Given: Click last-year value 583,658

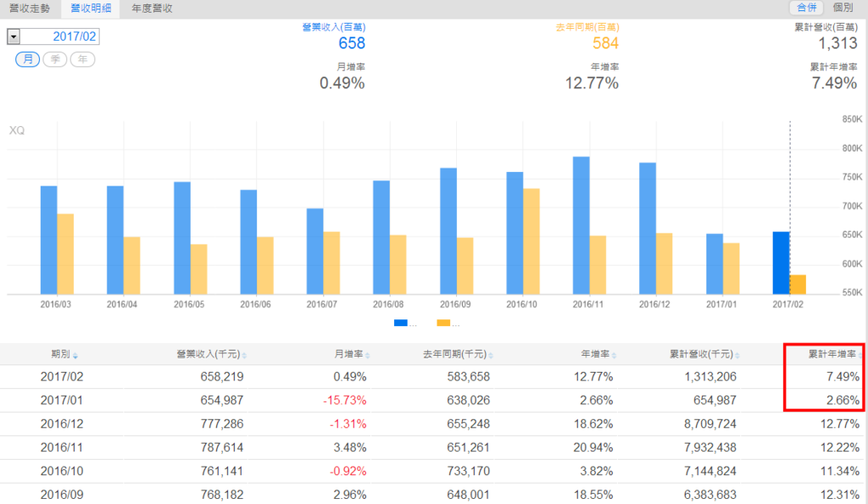Looking at the screenshot, I should click(468, 377).
